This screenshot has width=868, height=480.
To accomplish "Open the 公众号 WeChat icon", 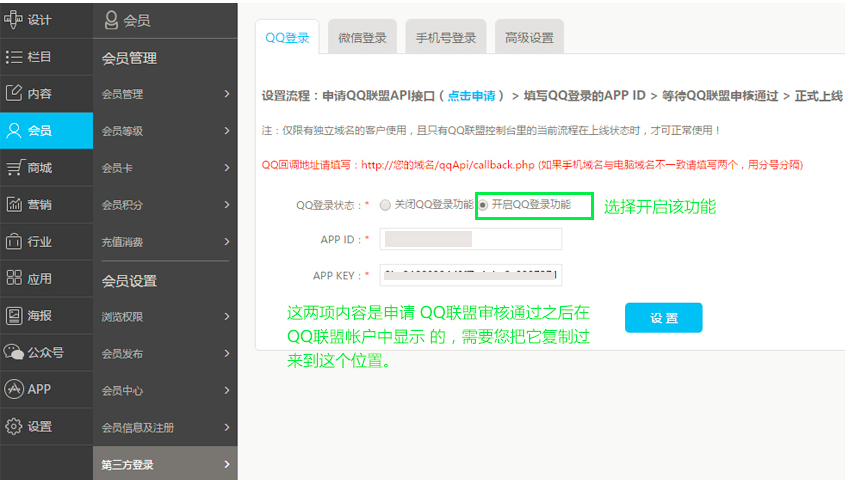I will pos(14,352).
